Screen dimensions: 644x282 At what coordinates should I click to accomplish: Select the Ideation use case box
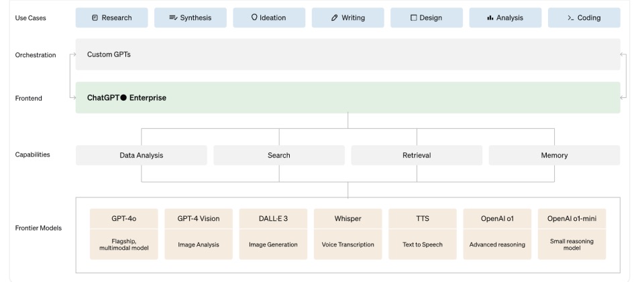click(269, 17)
